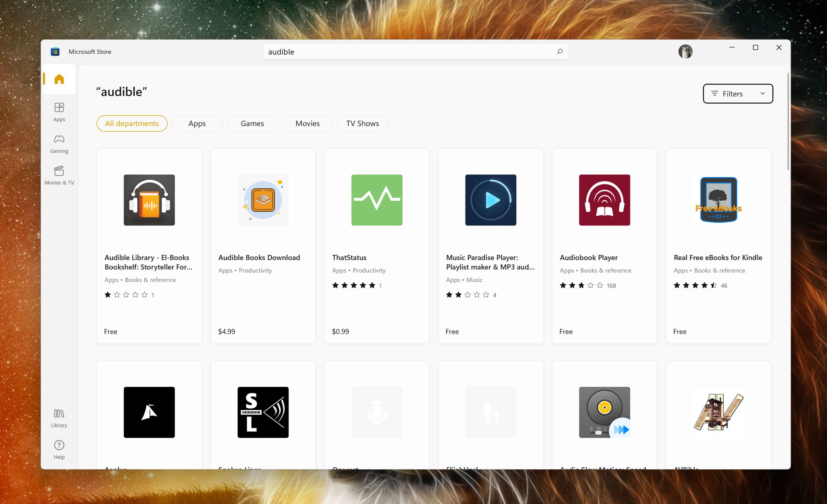
Task: Open the black sailboat app icon
Action: (149, 412)
